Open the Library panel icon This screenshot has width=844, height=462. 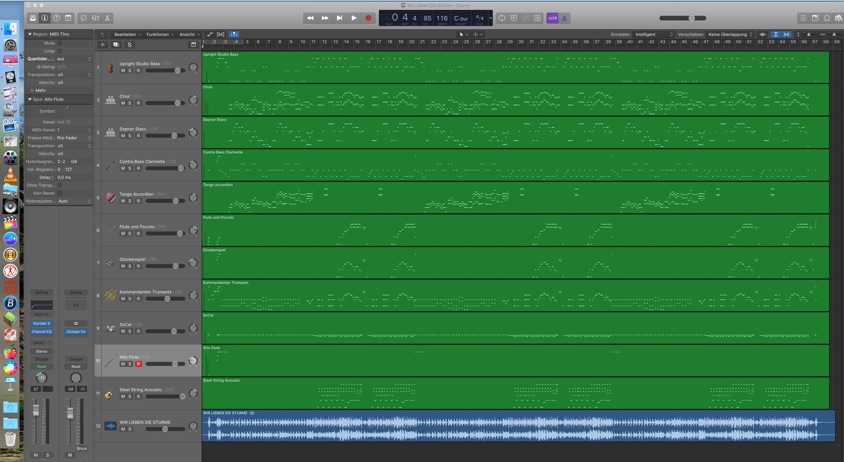click(33, 18)
